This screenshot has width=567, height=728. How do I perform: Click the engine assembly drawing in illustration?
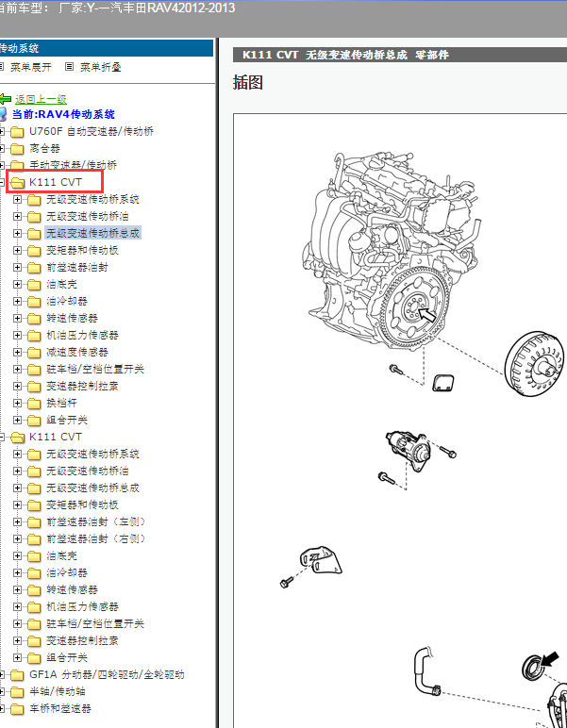click(x=392, y=251)
